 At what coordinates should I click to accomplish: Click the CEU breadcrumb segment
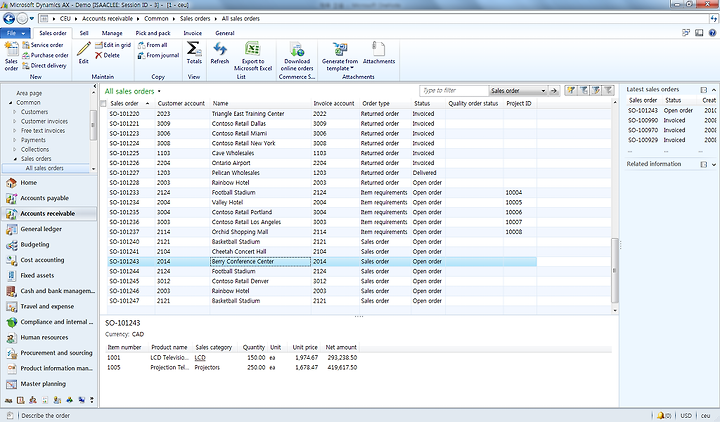pyautogui.click(x=65, y=19)
